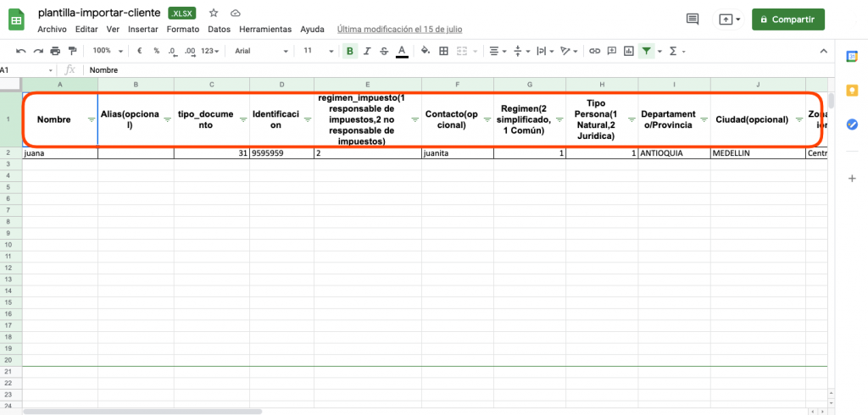The image size is (868, 415).
Task: Open the fill color bucket
Action: pyautogui.click(x=426, y=51)
